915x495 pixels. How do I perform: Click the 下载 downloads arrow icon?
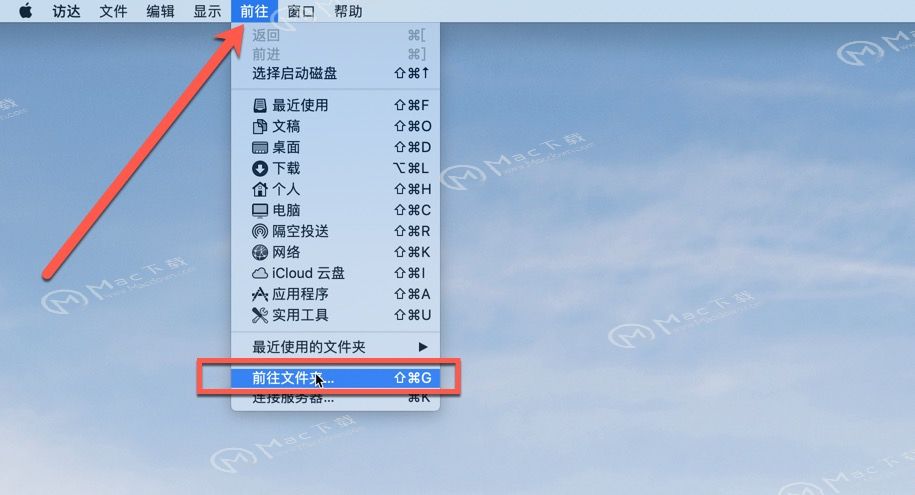(x=260, y=168)
